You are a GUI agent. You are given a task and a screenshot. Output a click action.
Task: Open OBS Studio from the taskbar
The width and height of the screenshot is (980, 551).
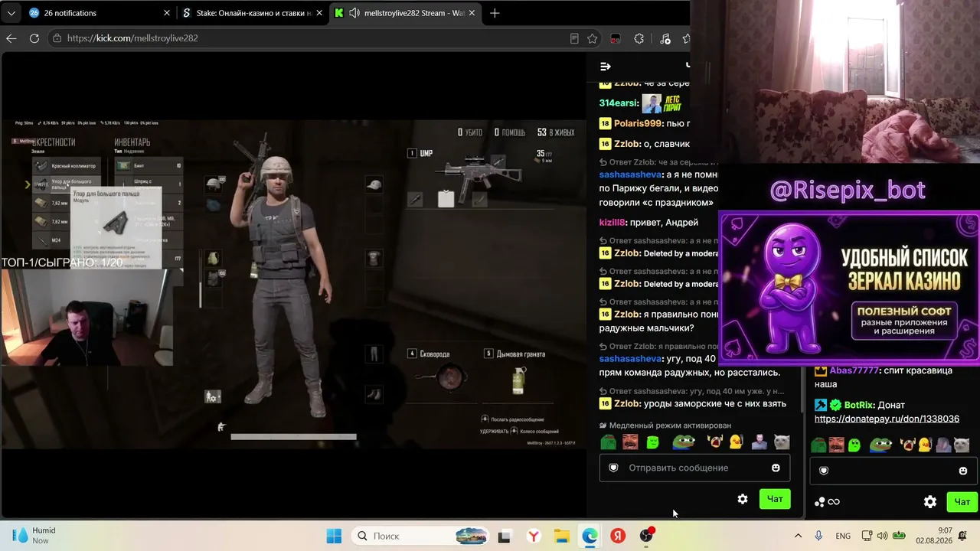(x=646, y=536)
